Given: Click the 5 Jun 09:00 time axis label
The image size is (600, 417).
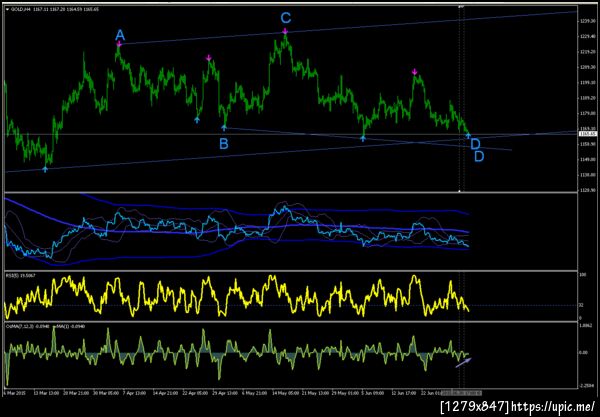Looking at the screenshot, I should click(x=373, y=393).
